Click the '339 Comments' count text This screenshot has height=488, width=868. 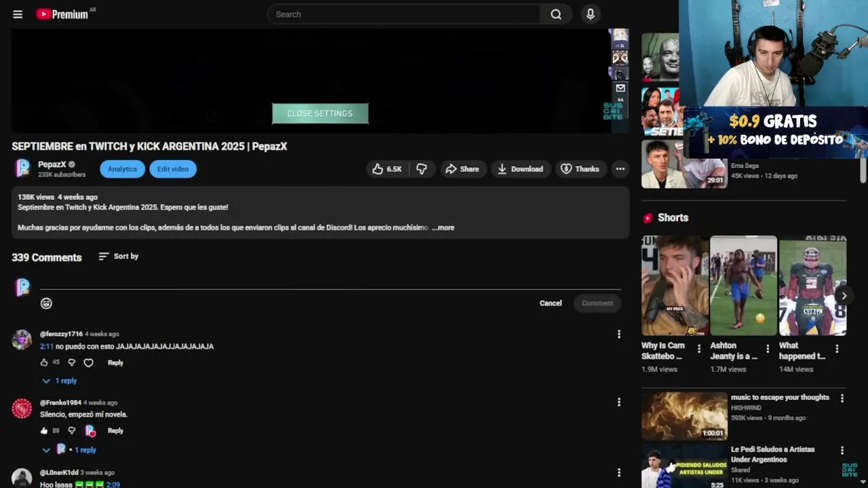click(47, 258)
